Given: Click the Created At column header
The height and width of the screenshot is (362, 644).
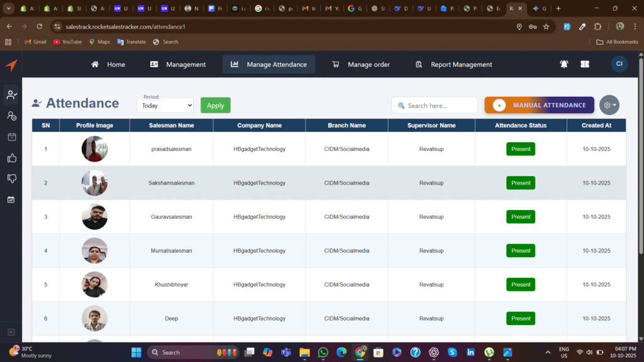Looking at the screenshot, I should pyautogui.click(x=596, y=126).
